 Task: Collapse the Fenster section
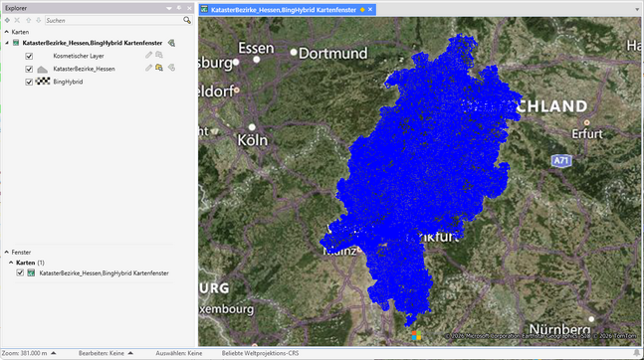[7, 252]
